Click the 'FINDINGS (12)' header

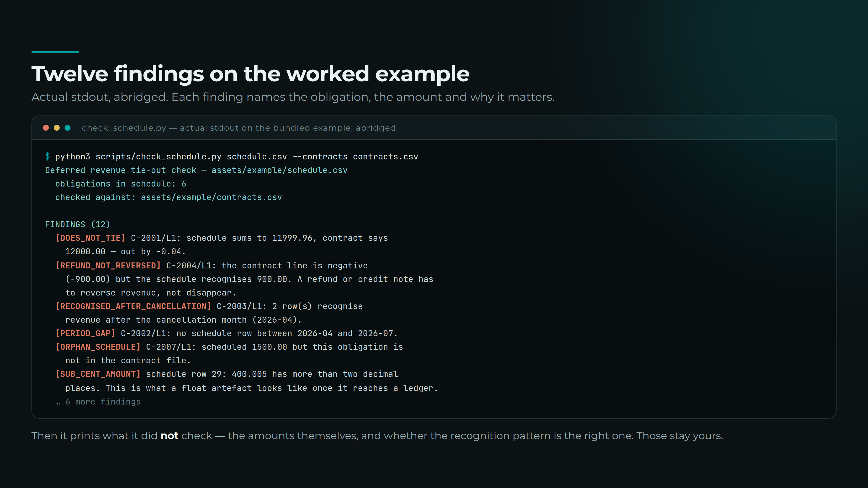tap(78, 224)
